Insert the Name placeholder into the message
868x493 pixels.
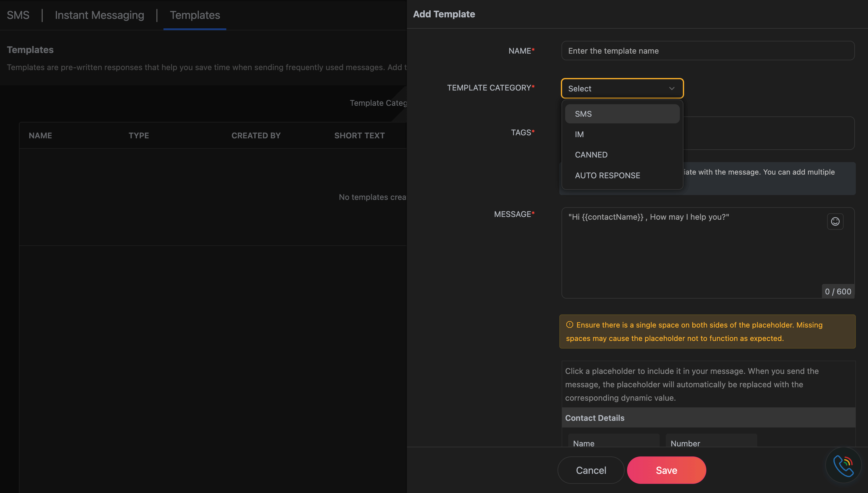pos(613,443)
